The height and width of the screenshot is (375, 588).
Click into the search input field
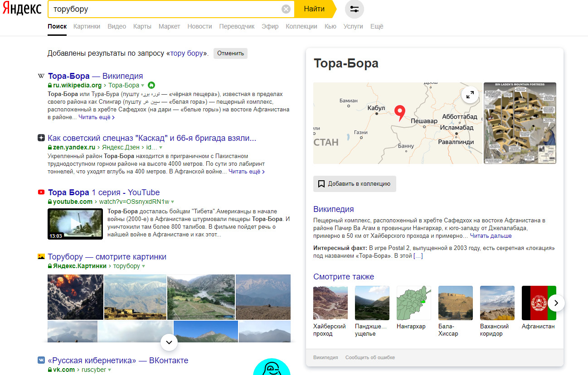click(163, 9)
